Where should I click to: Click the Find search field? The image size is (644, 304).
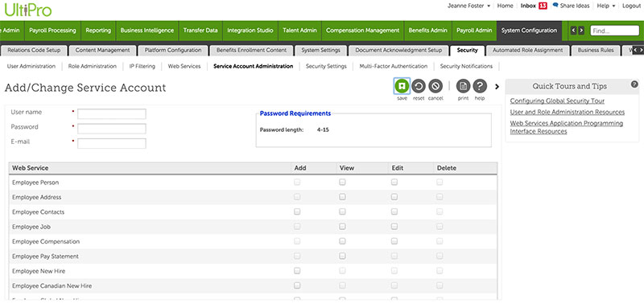[614, 31]
